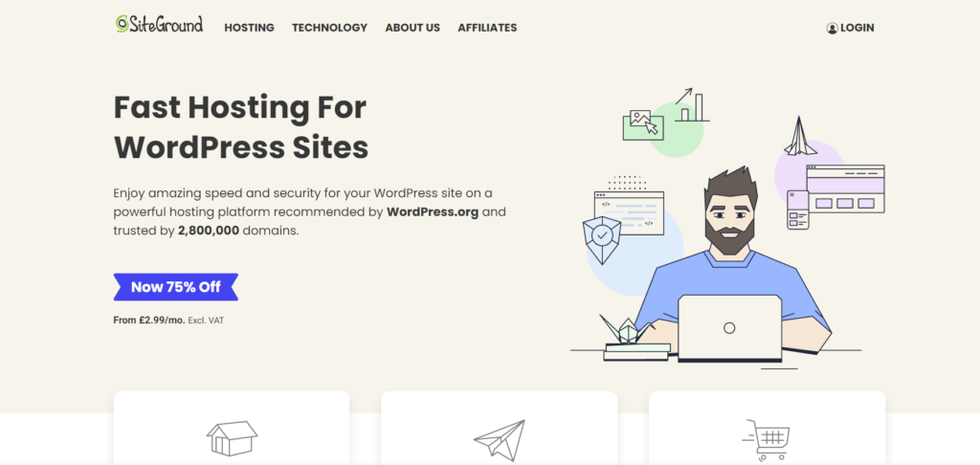Select the house icon on first card

pos(232,438)
